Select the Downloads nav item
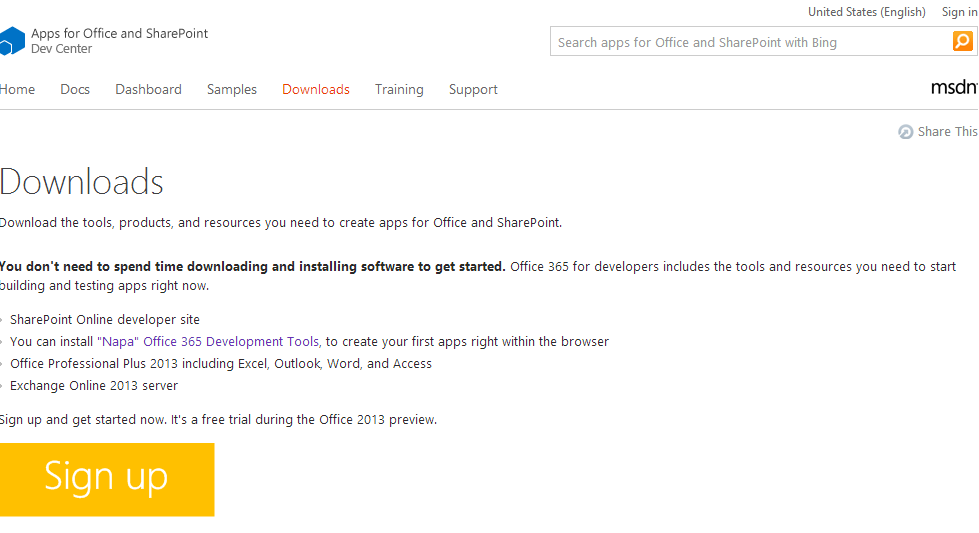Viewport: 979px width, 533px height. coord(316,89)
